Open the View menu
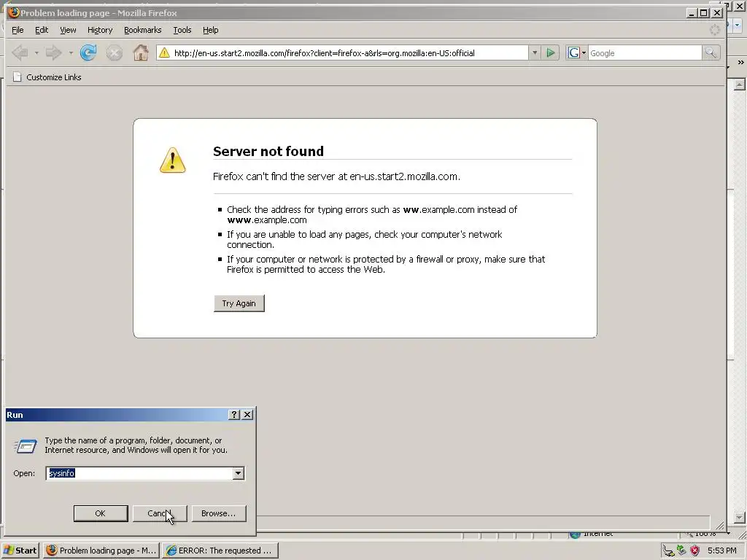Screen dimensions: 747x560 [68, 30]
